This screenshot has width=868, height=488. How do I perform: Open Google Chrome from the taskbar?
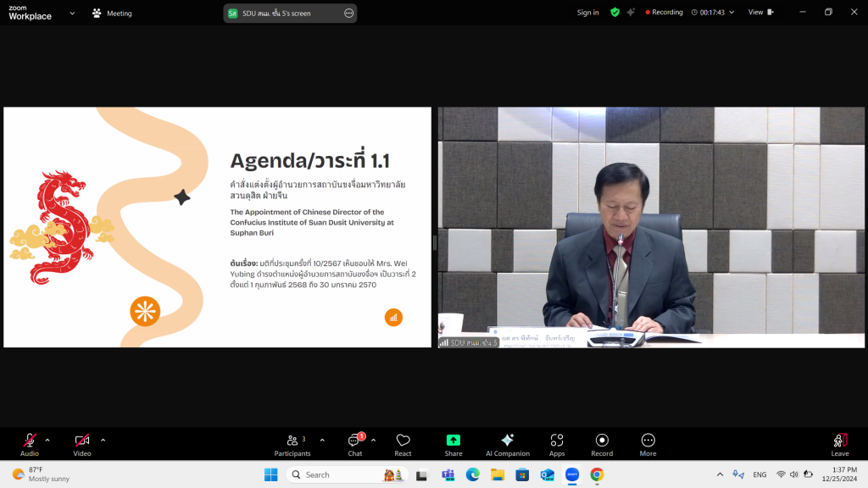[597, 474]
